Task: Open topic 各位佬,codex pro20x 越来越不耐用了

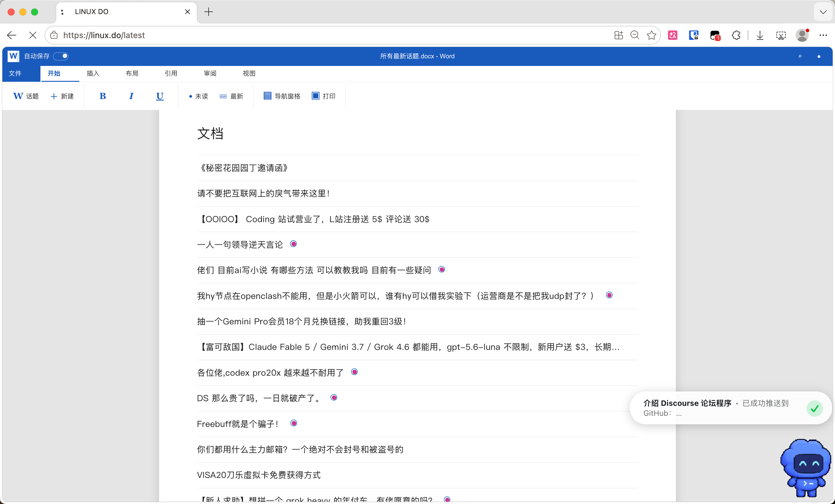Action: (270, 373)
